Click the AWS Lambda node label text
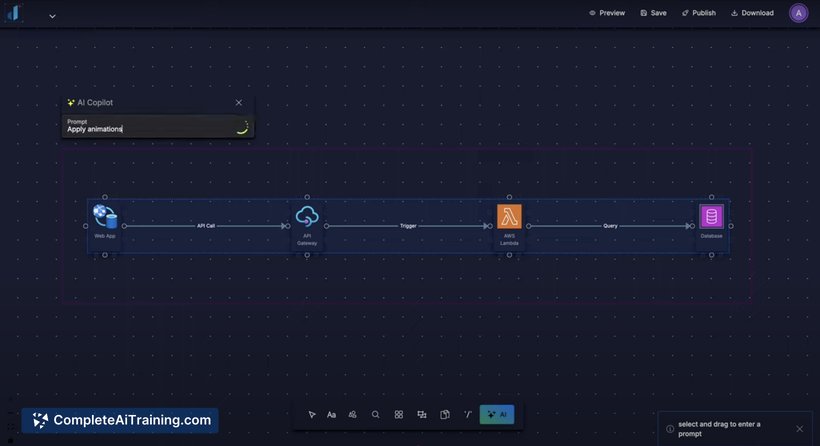 tap(509, 239)
